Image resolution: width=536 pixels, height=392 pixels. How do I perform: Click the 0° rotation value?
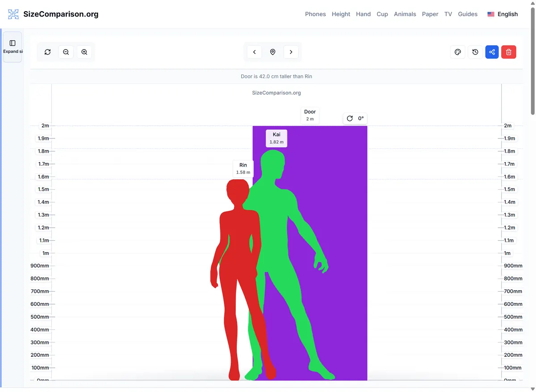[x=361, y=118]
